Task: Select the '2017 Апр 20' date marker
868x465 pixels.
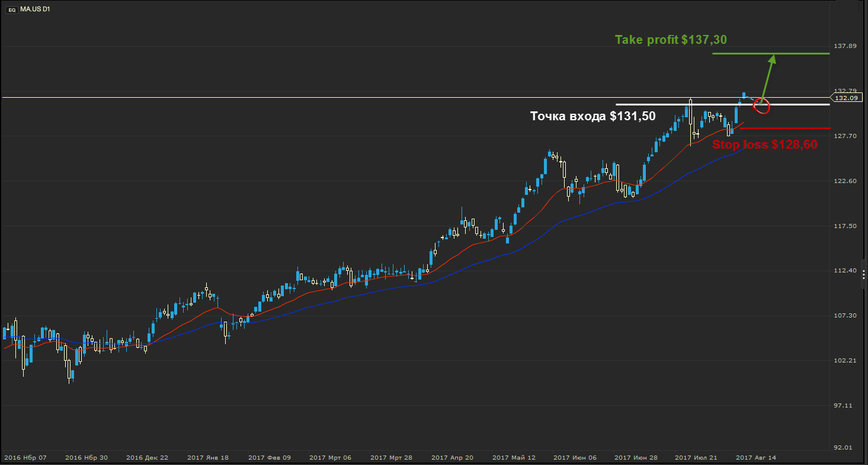Action: click(452, 458)
